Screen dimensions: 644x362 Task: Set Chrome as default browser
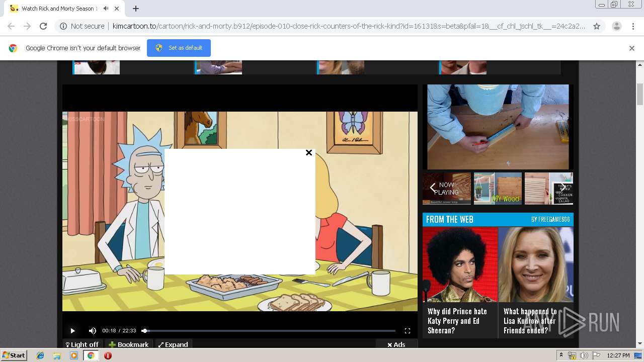pyautogui.click(x=179, y=48)
